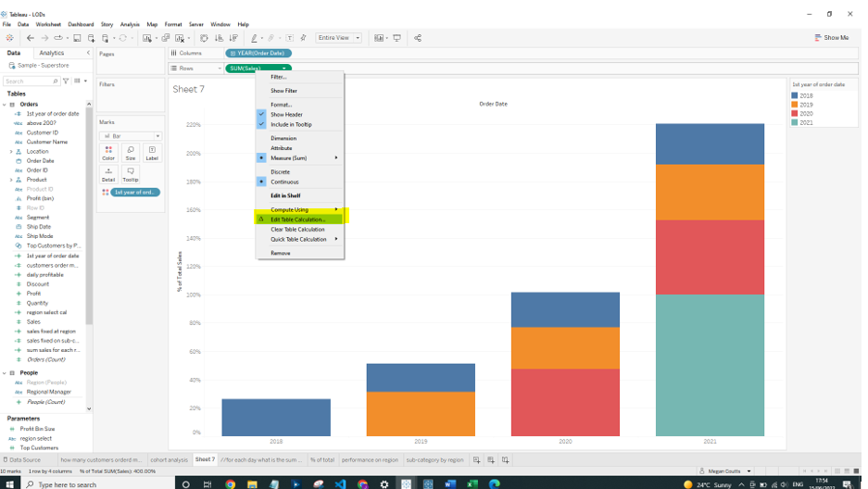This screenshot has height=489, width=868.
Task: Click the field Search box in Data pane
Action: coord(31,81)
